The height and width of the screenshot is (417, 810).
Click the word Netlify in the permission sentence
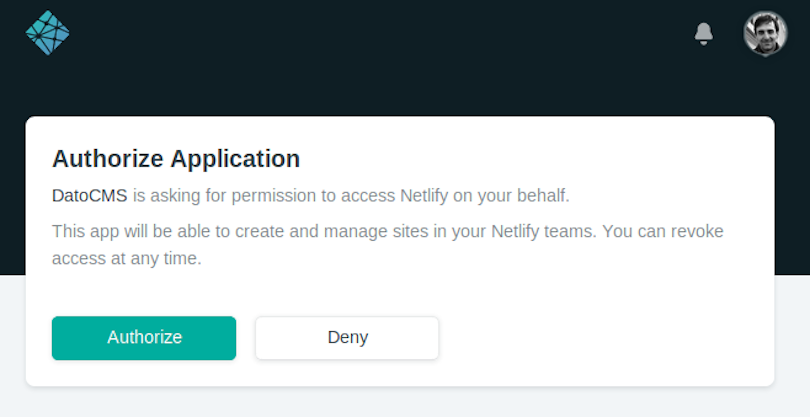[x=424, y=196]
